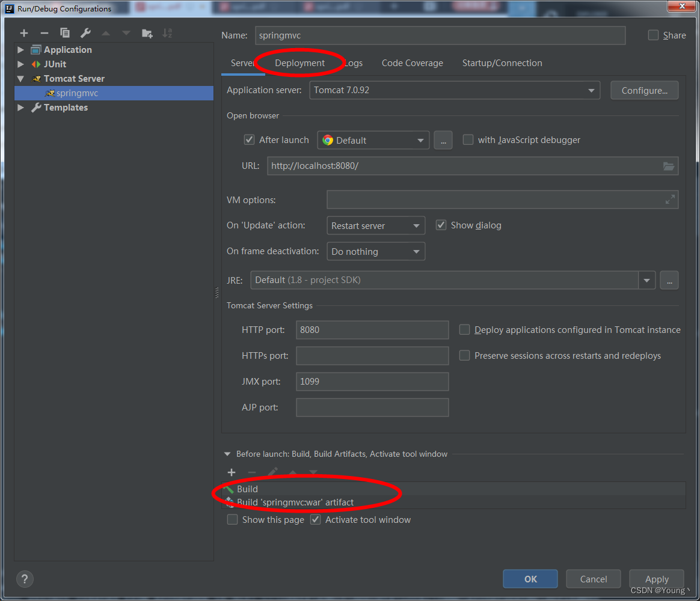Copy configuration using the duplicate icon
This screenshot has width=700, height=601.
tap(65, 33)
